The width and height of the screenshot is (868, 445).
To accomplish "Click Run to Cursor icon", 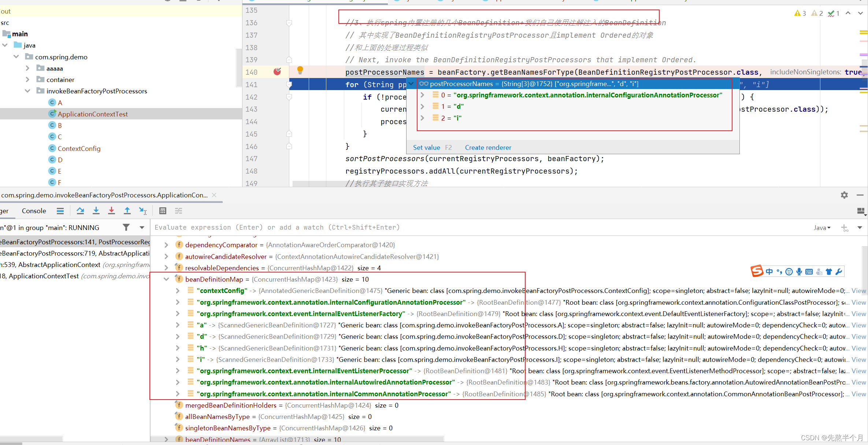I will [x=142, y=211].
